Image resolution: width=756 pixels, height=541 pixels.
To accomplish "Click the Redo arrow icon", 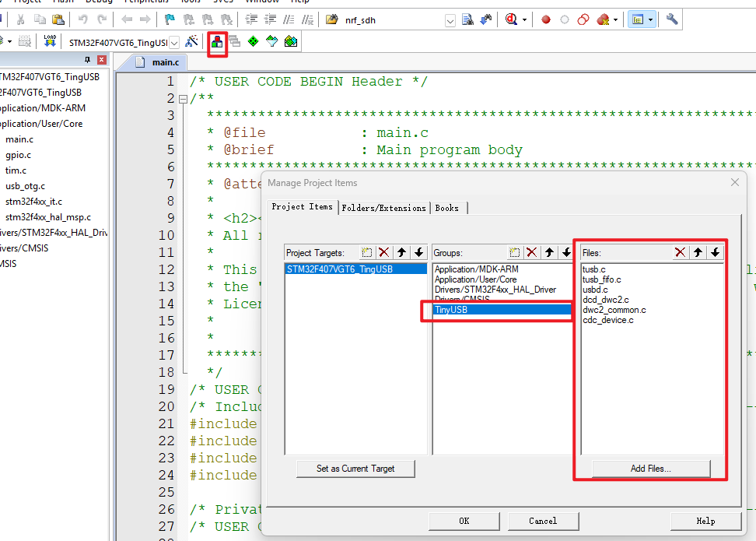I will click(x=102, y=19).
